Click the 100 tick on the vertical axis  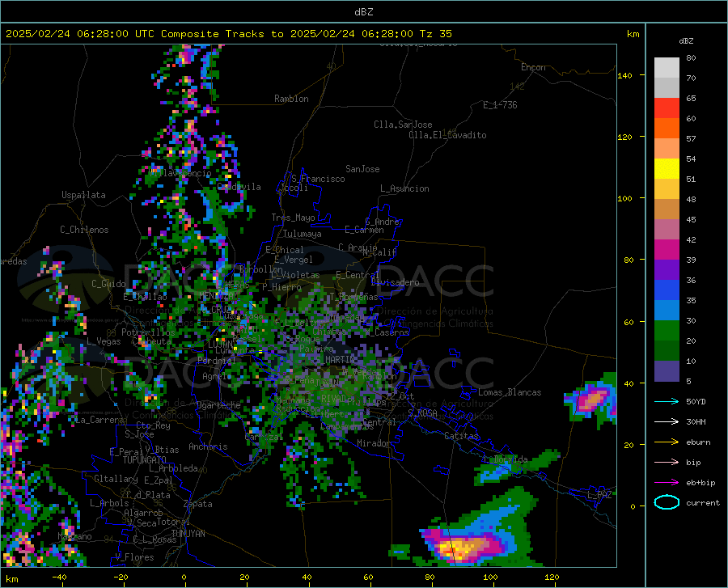pos(624,198)
